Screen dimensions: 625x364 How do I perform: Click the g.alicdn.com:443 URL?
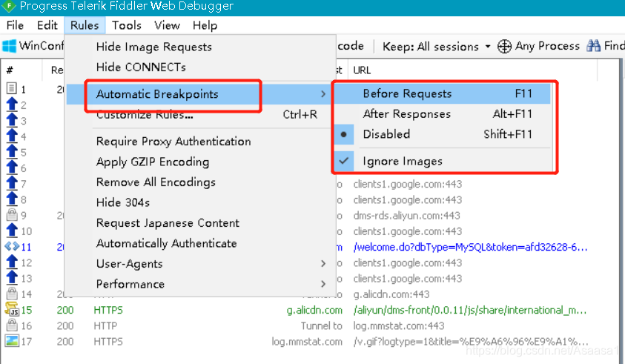point(391,294)
